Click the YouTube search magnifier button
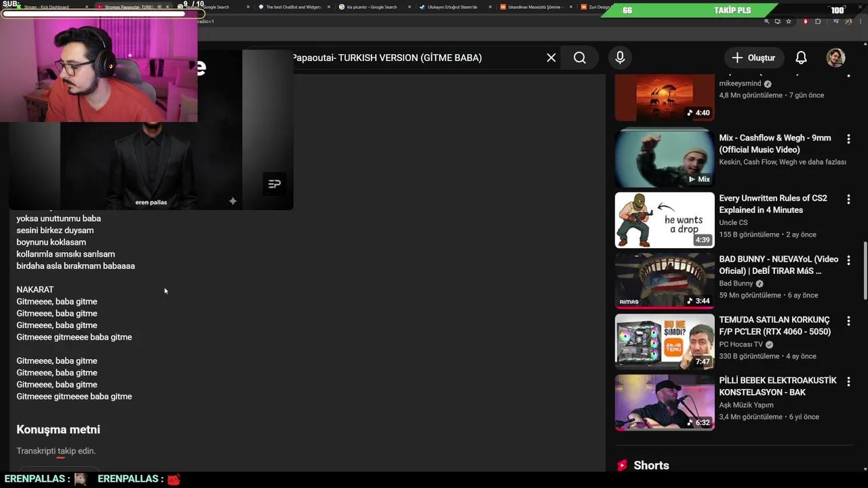 point(580,58)
